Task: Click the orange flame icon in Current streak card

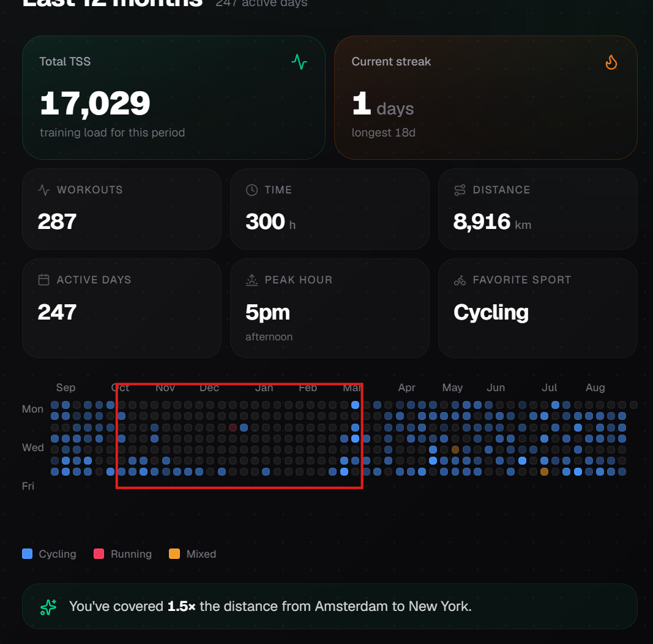Action: (611, 62)
